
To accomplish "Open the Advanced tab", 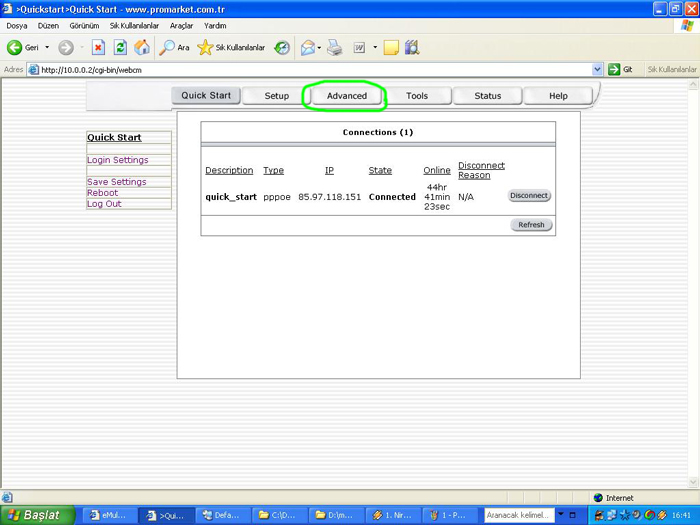I will coord(346,96).
